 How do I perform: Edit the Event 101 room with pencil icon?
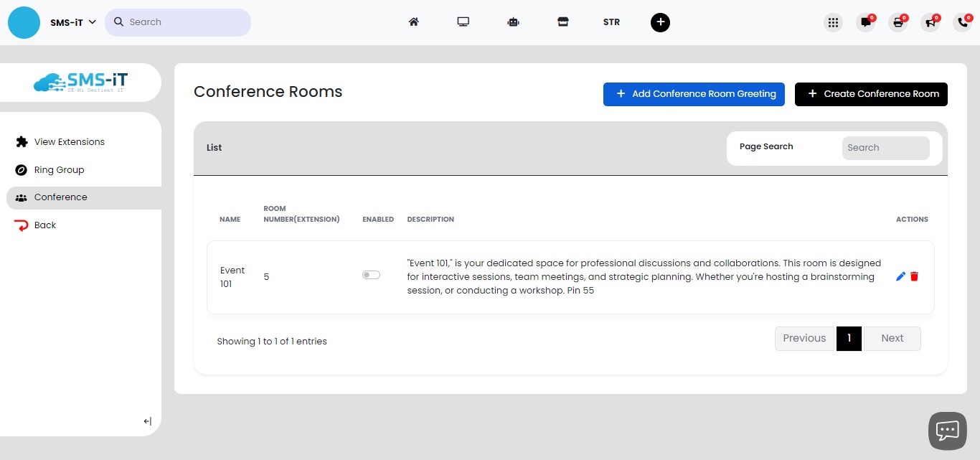pos(900,276)
